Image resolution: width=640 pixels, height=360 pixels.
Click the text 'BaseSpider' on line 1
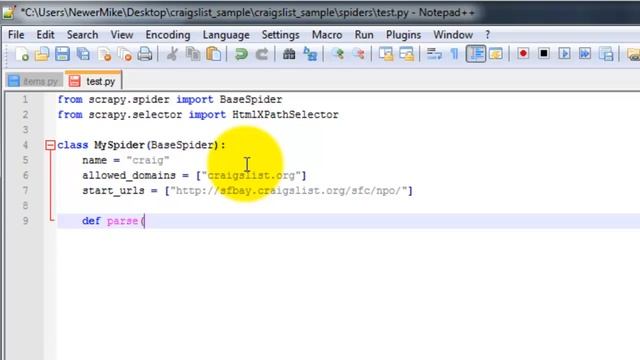tap(251, 100)
